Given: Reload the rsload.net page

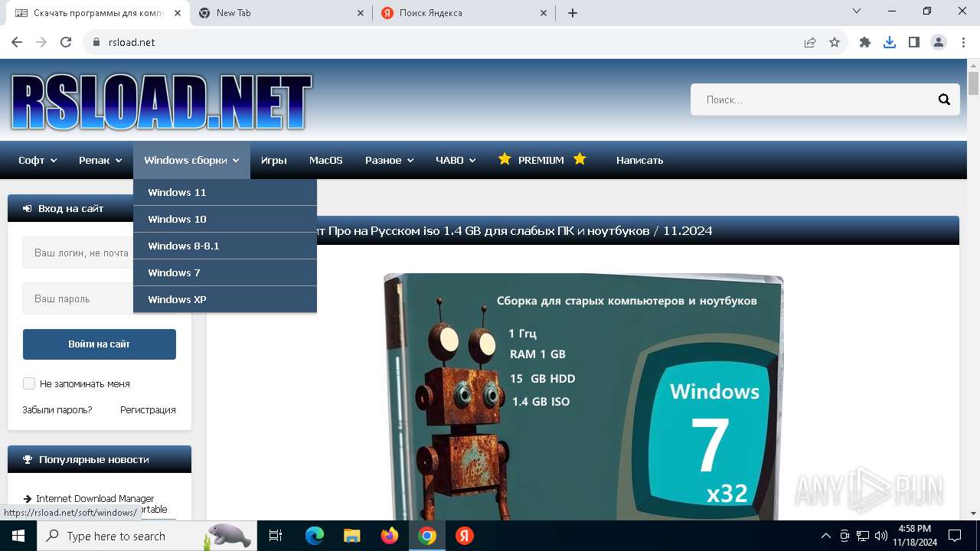Looking at the screenshot, I should click(66, 42).
